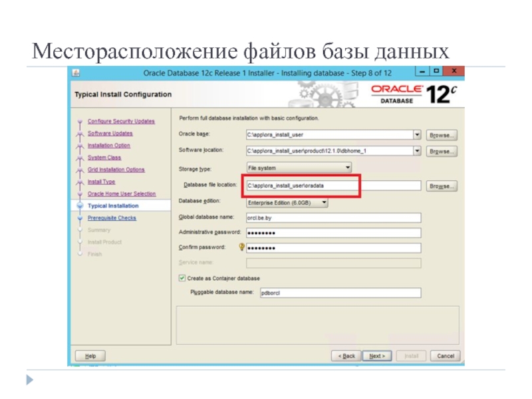The image size is (532, 399).
Task: Click the Next button
Action: [x=377, y=356]
